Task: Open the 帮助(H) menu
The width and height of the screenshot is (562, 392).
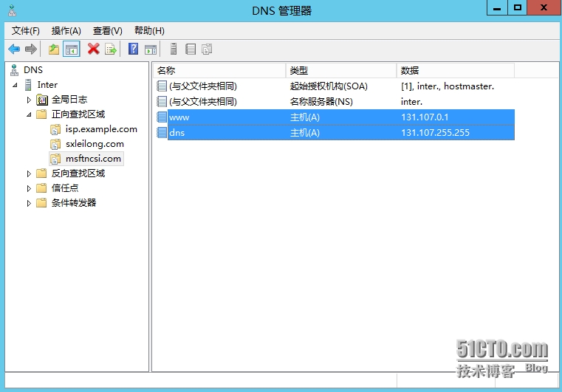Action: point(149,31)
